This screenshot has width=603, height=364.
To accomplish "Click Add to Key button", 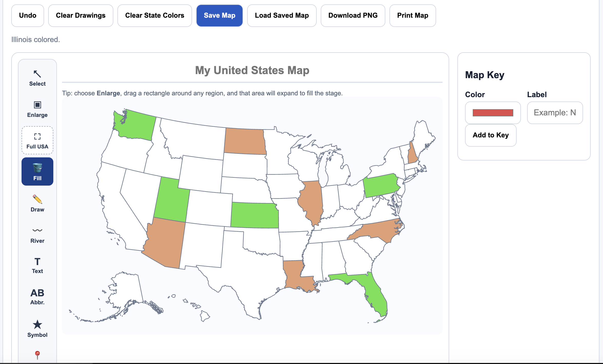I will click(491, 135).
